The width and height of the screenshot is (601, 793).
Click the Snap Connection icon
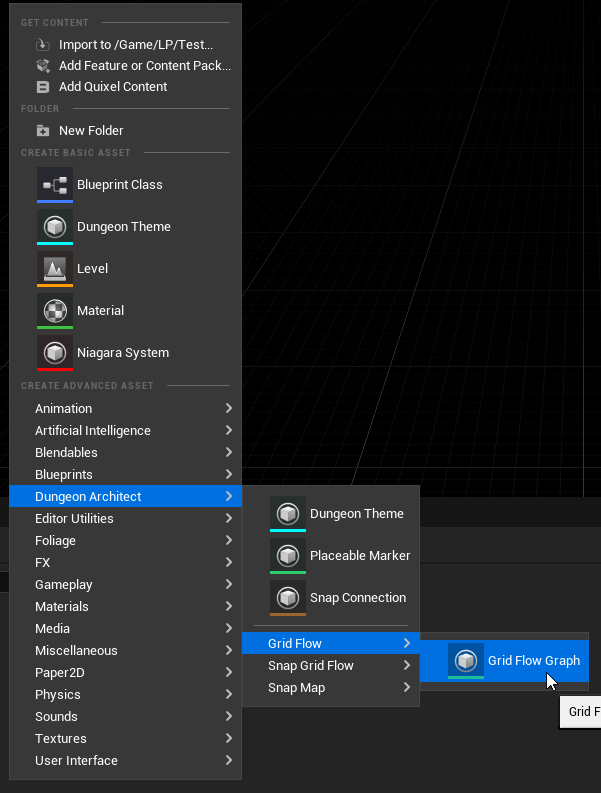pos(288,598)
